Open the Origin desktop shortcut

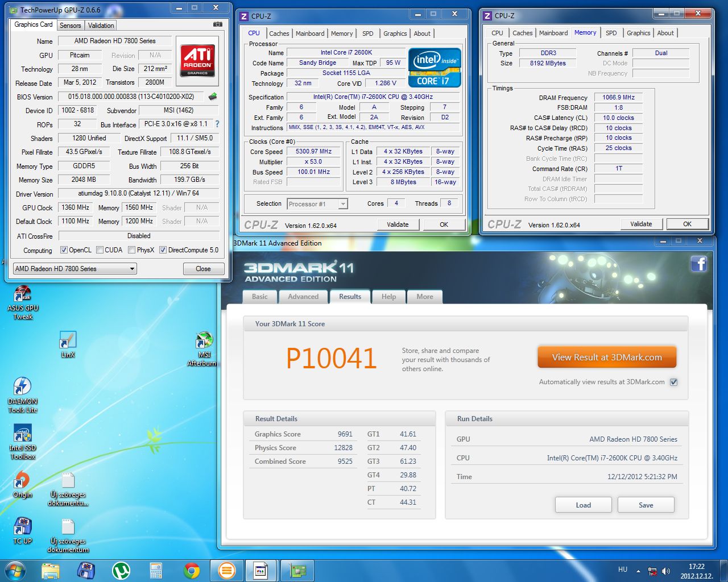(23, 485)
